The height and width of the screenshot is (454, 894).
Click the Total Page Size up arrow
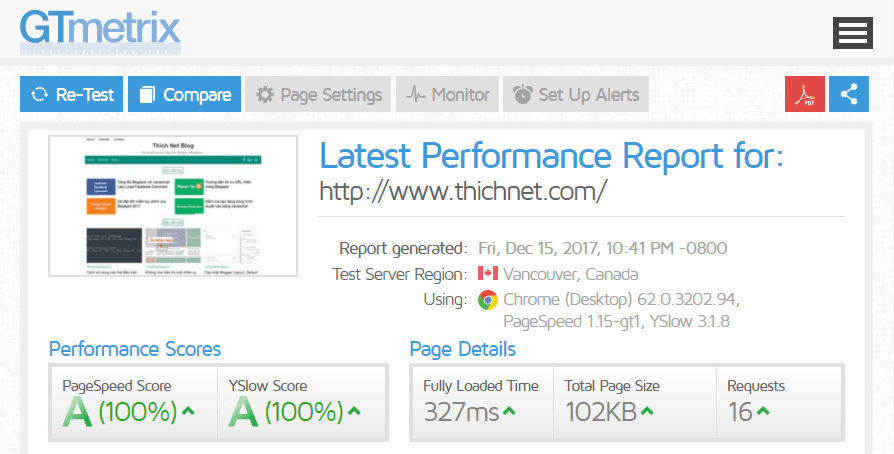tap(647, 410)
